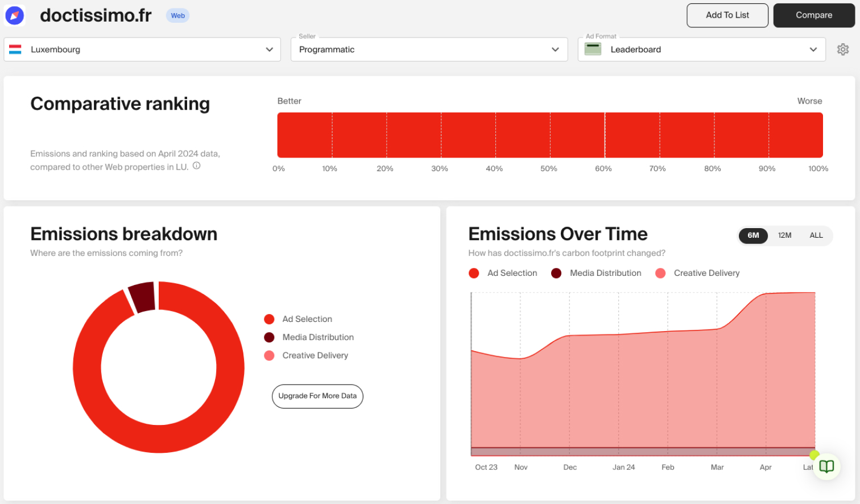Switch emissions chart to 12M range

point(785,236)
